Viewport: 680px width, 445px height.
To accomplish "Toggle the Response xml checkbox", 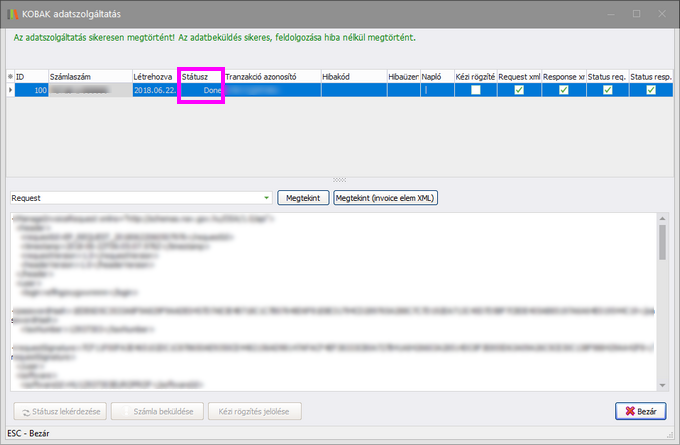I will pos(563,90).
